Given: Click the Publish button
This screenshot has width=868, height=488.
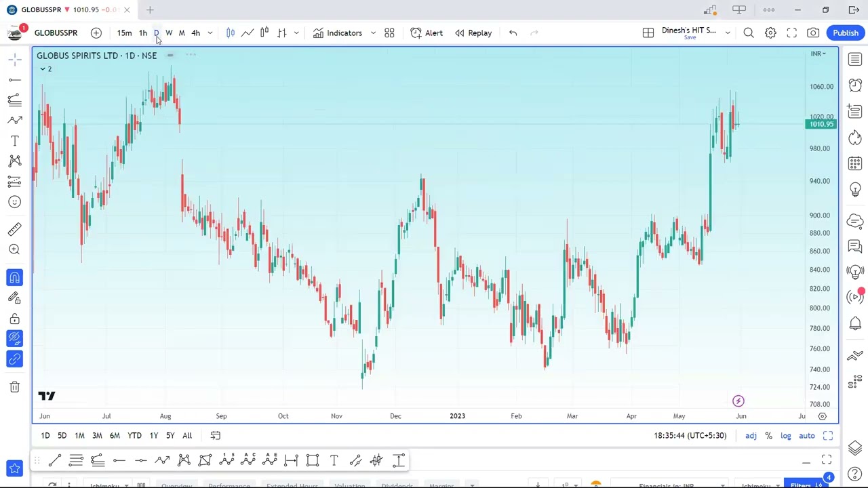Looking at the screenshot, I should coord(846,33).
